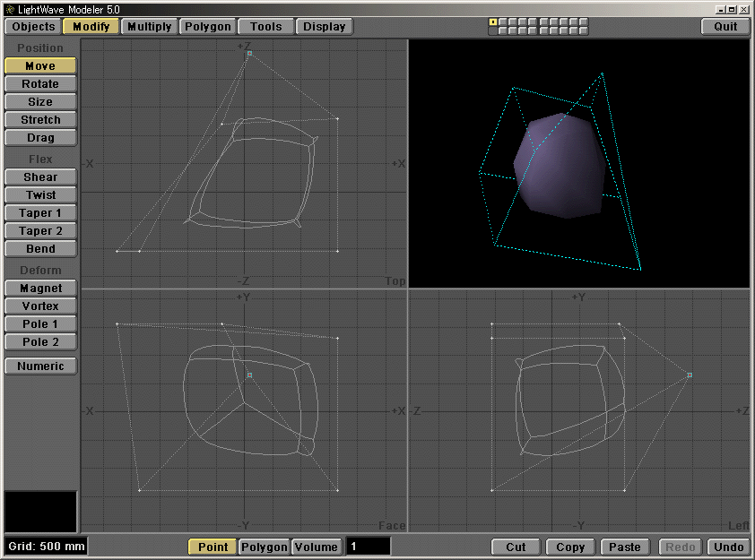
Task: Select the Pole 1 deform tool
Action: (39, 323)
